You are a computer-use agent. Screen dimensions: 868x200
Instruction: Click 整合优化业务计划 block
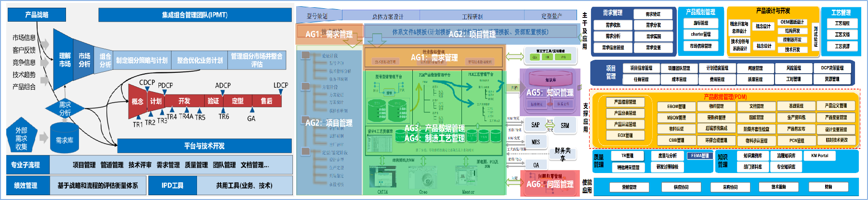[x=199, y=60]
